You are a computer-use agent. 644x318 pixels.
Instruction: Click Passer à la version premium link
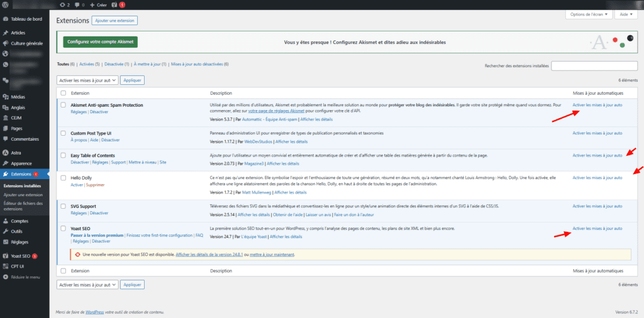point(97,236)
